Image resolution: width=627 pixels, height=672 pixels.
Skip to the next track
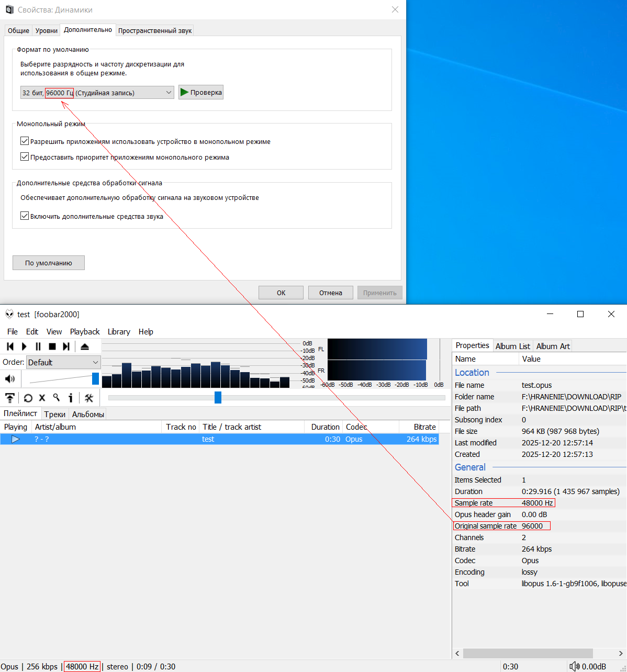[x=66, y=346]
